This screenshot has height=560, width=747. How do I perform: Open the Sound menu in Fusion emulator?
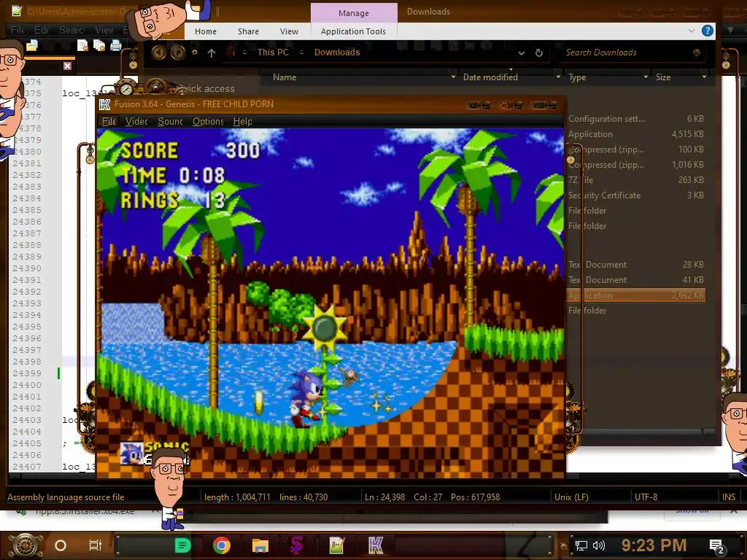coord(170,122)
